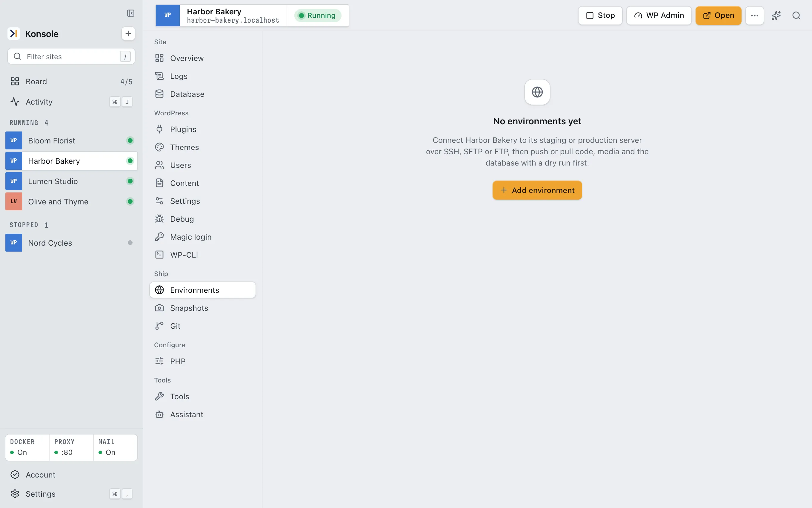Image resolution: width=812 pixels, height=508 pixels.
Task: Open app Settings at the sidebar bottom
Action: (71, 494)
